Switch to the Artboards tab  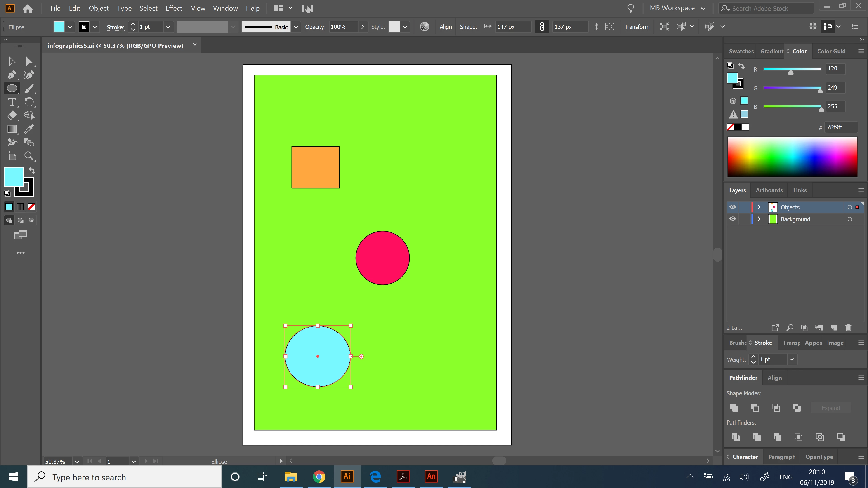click(x=769, y=190)
